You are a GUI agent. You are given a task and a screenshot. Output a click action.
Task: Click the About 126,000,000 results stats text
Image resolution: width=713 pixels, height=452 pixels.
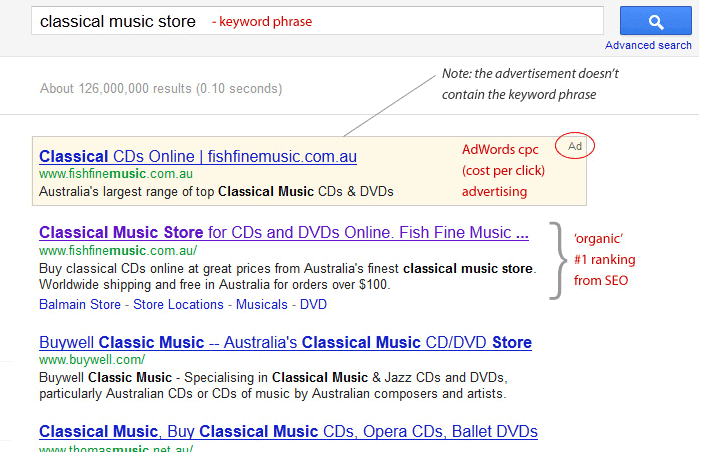(161, 88)
